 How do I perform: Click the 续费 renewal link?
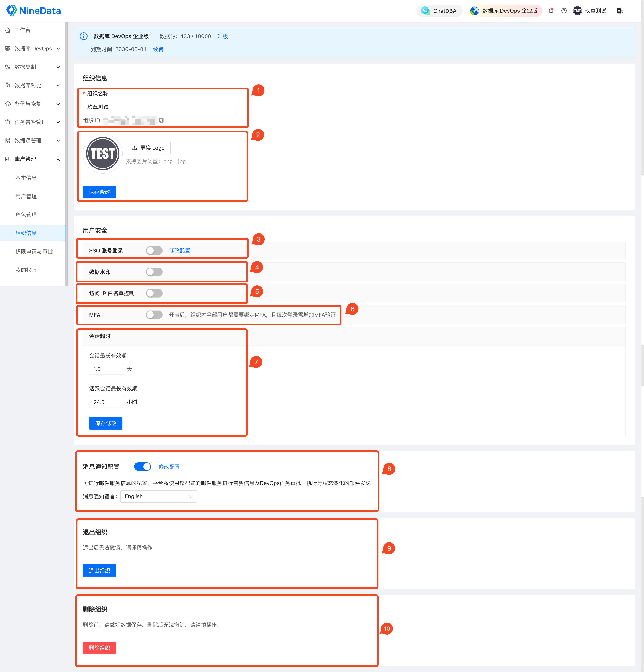[158, 49]
